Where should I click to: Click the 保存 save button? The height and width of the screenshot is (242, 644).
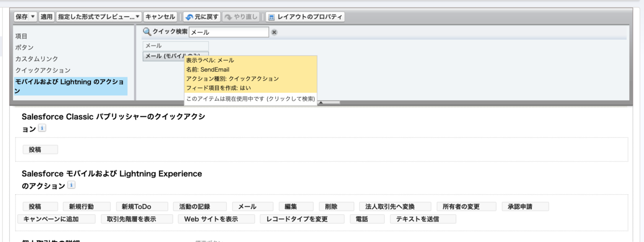(21, 17)
